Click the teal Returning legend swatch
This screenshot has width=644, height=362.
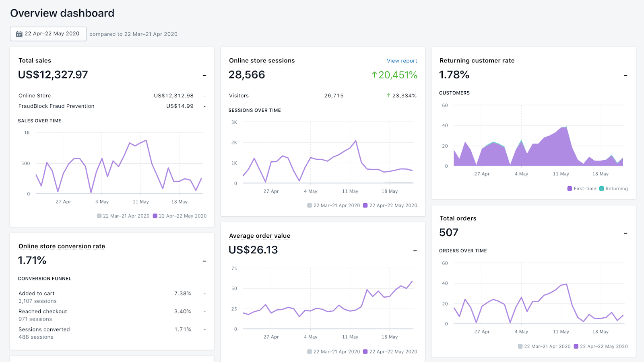601,189
